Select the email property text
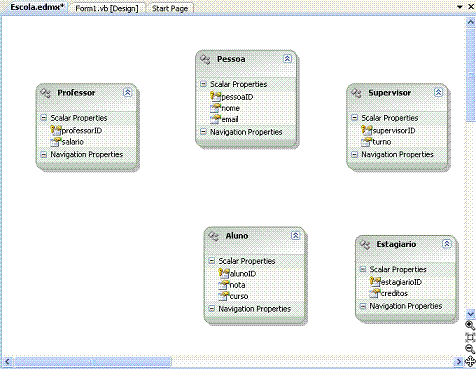476x369 pixels. pyautogui.click(x=230, y=119)
